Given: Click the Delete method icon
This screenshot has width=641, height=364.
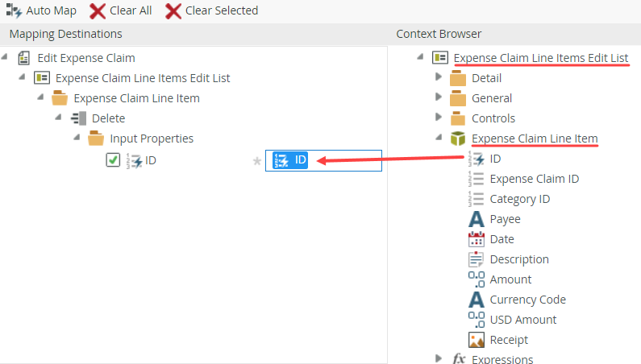Looking at the screenshot, I should click(79, 118).
